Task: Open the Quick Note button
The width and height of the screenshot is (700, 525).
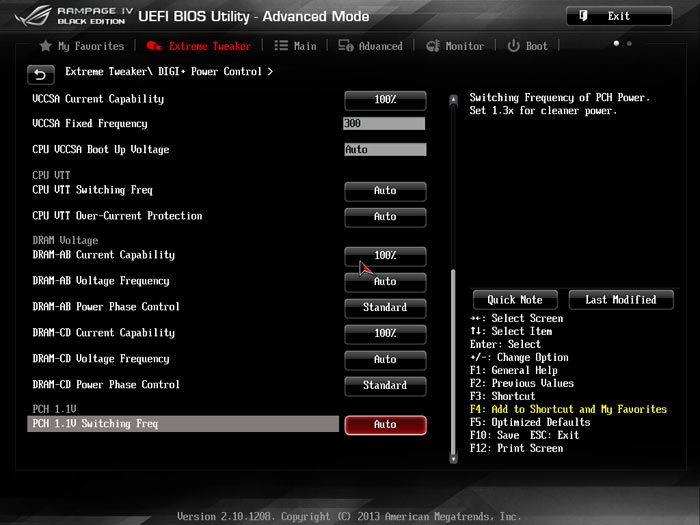Action: [515, 300]
